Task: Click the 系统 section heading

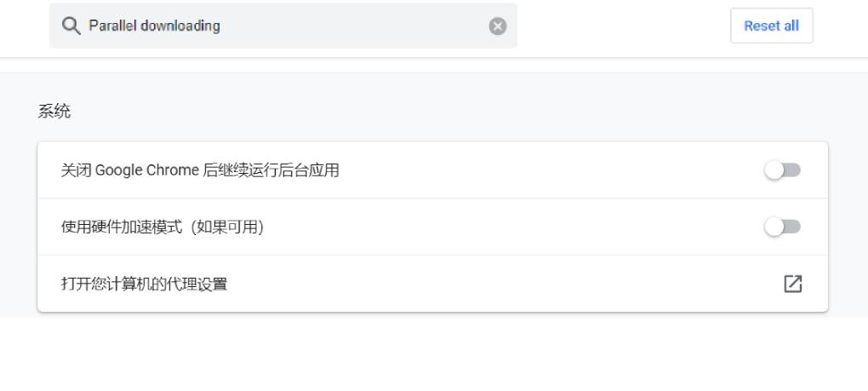Action: pos(54,112)
